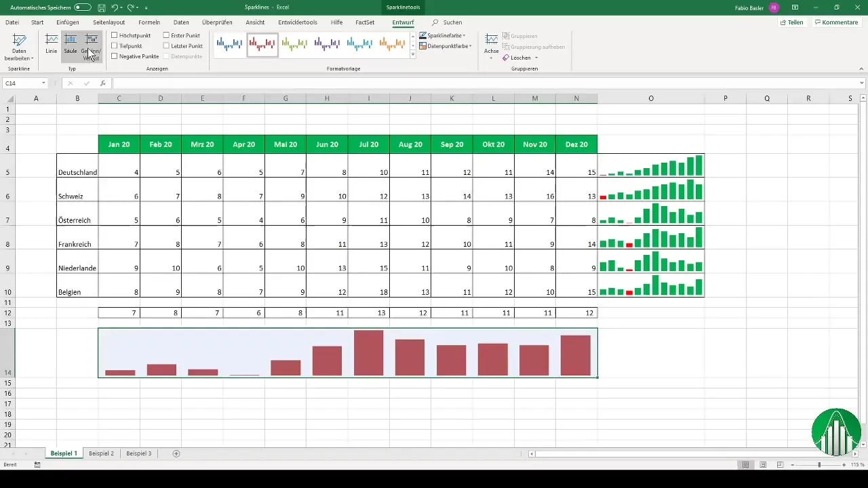Clear sparklines with Löschen
This screenshot has height=488, width=868.
tap(517, 58)
